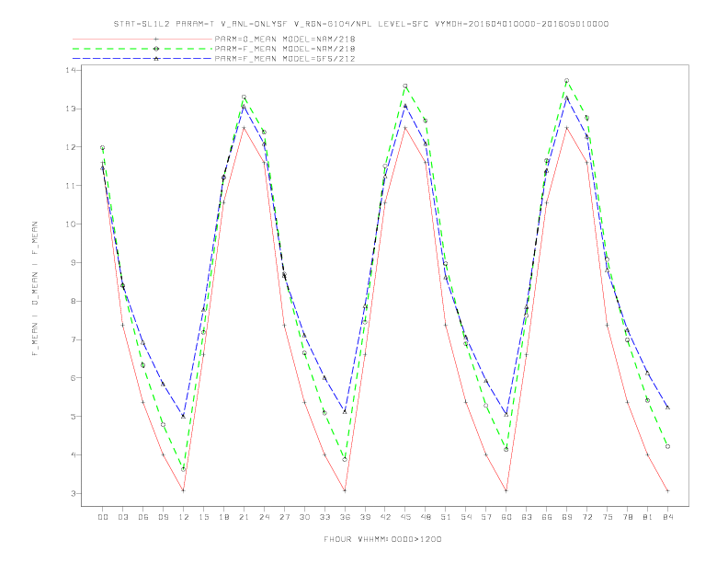
Task: Click x-axis forecast hour label 54
Action: coord(466,517)
